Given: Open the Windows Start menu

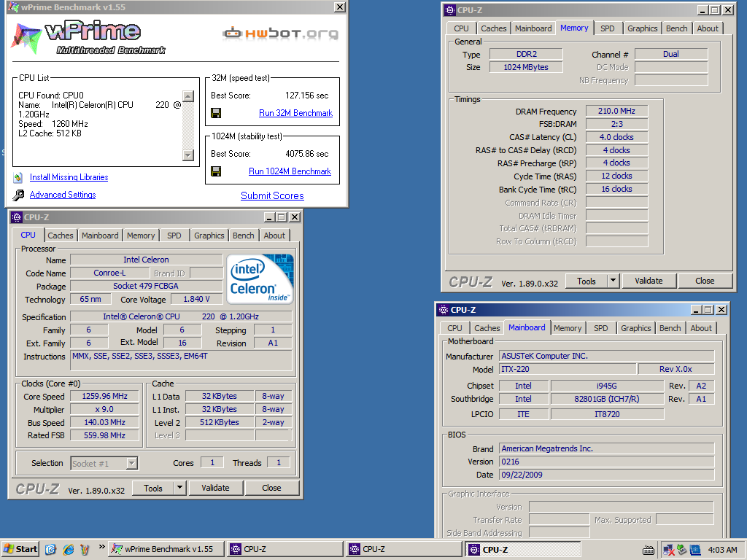Looking at the screenshot, I should click(20, 549).
